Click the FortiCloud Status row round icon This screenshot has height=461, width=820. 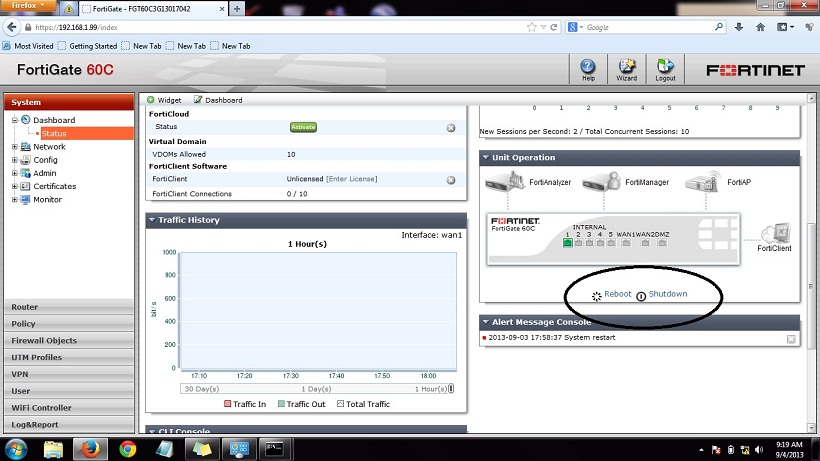point(451,128)
